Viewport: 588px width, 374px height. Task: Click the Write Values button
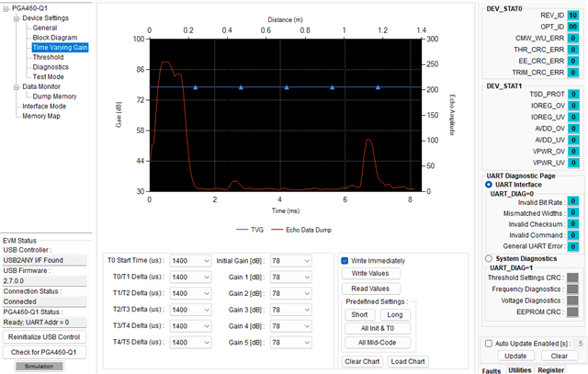(x=370, y=274)
